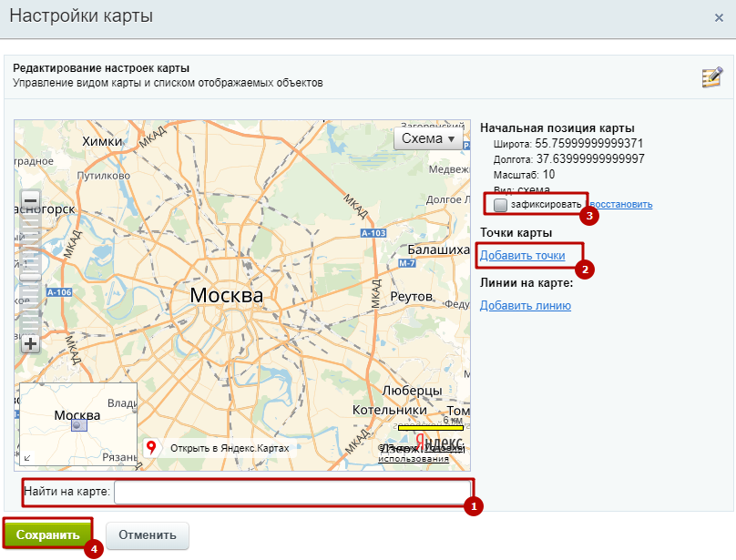Focus the Найти на карте search field

pyautogui.click(x=291, y=493)
